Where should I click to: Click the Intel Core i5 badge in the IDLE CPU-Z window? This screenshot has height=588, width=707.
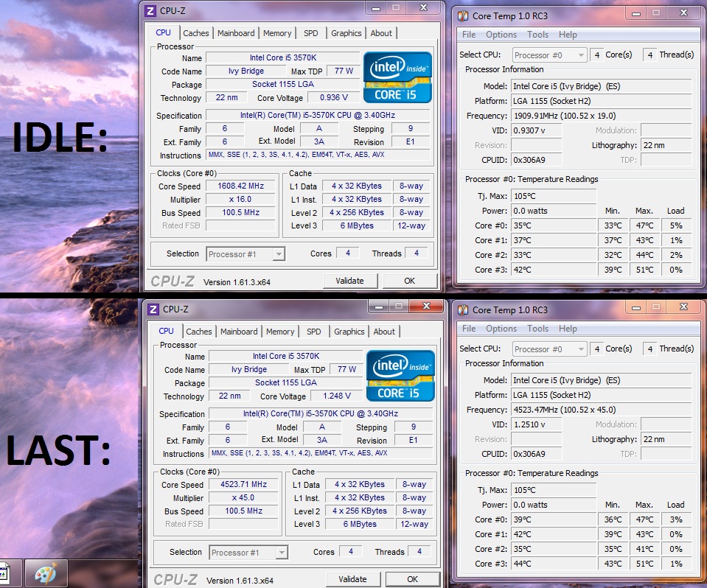(x=397, y=77)
